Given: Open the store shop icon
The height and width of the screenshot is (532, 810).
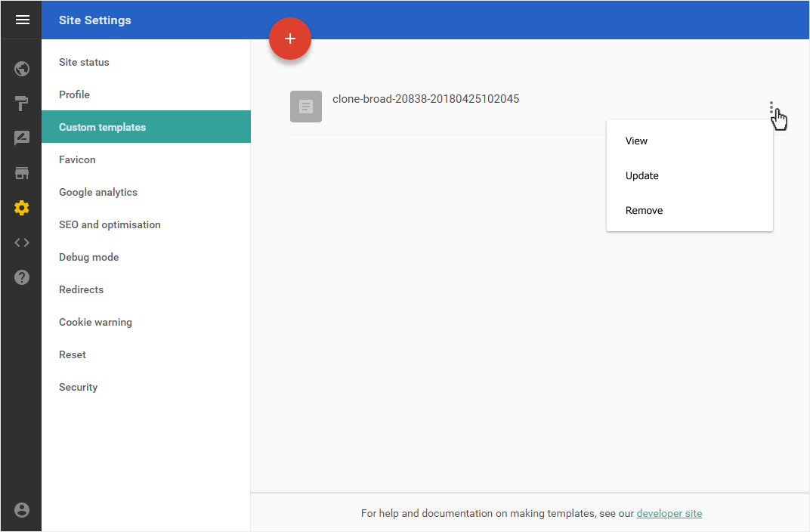Looking at the screenshot, I should (x=22, y=173).
